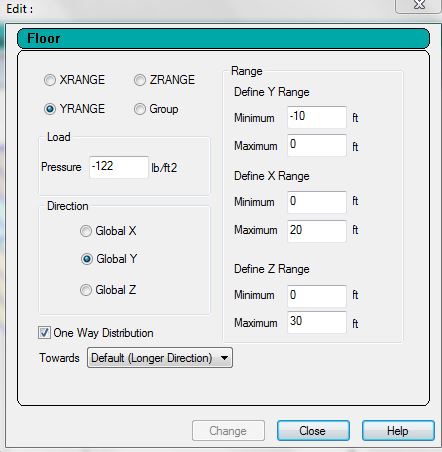Select the Z Range Maximum field
The width and height of the screenshot is (442, 452).
point(317,322)
